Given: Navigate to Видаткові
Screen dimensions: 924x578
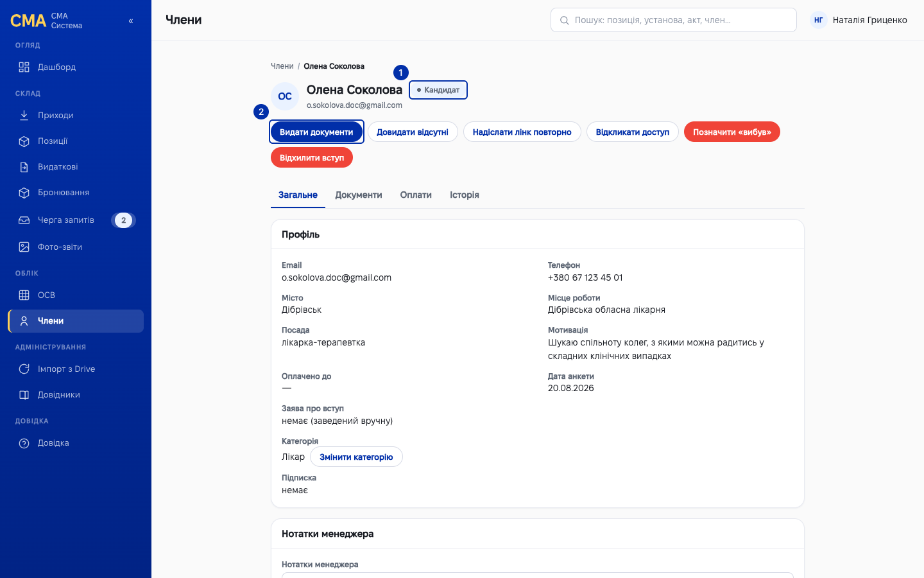Looking at the screenshot, I should point(76,167).
